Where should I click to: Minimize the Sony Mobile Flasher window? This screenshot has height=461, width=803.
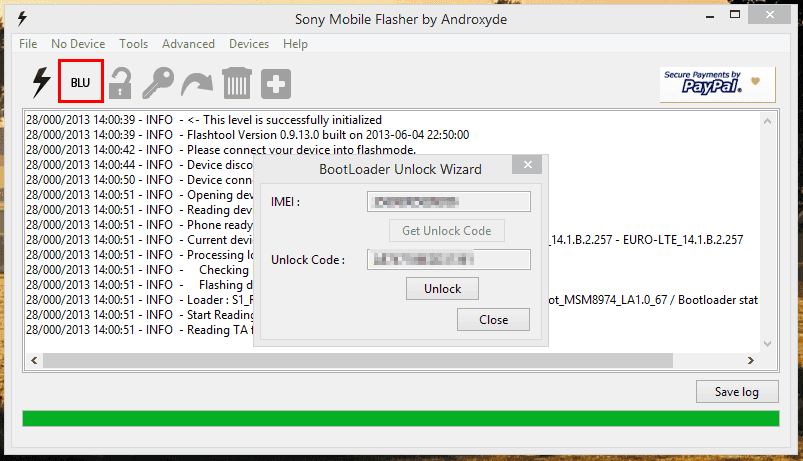click(710, 16)
